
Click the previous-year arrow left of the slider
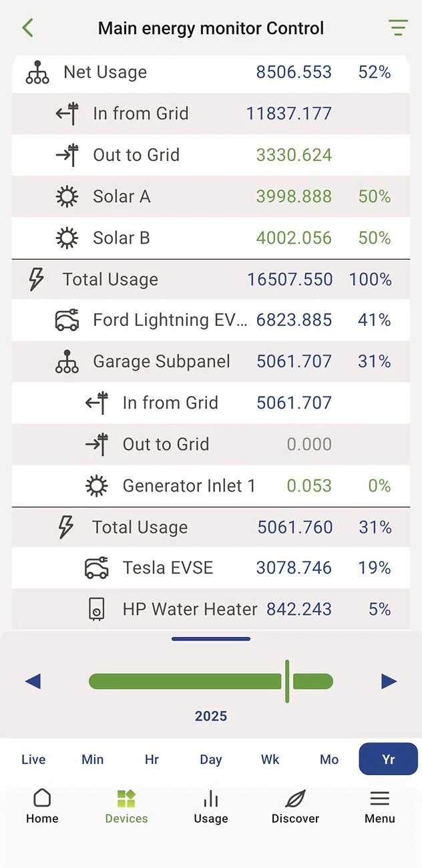pos(33,681)
